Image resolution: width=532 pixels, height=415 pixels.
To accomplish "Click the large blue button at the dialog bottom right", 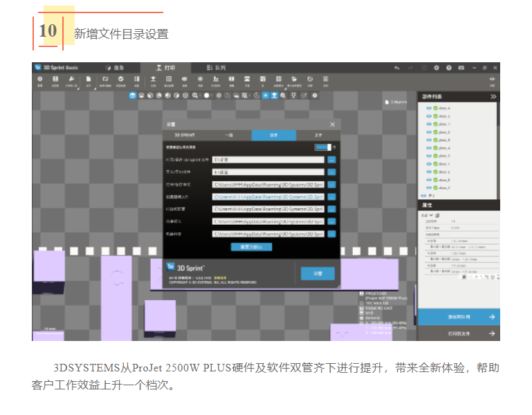I will 318,273.
